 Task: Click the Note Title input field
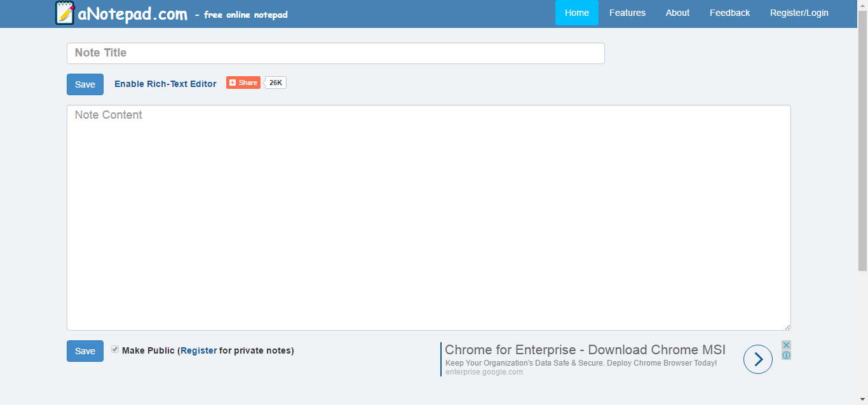coord(336,53)
